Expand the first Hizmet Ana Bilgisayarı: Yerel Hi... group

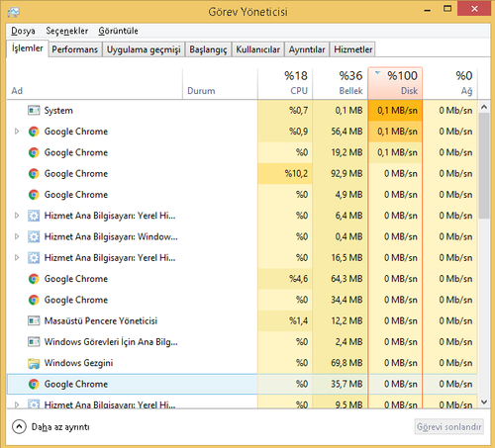[x=17, y=216]
